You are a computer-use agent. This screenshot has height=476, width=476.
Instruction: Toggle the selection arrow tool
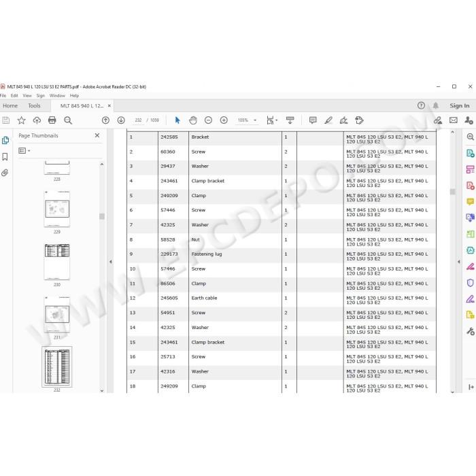point(177,120)
